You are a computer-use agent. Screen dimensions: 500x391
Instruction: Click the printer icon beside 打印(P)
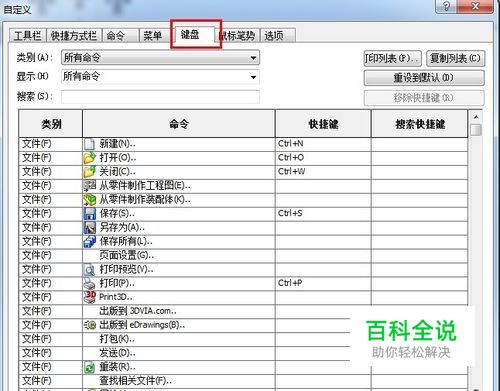(89, 283)
